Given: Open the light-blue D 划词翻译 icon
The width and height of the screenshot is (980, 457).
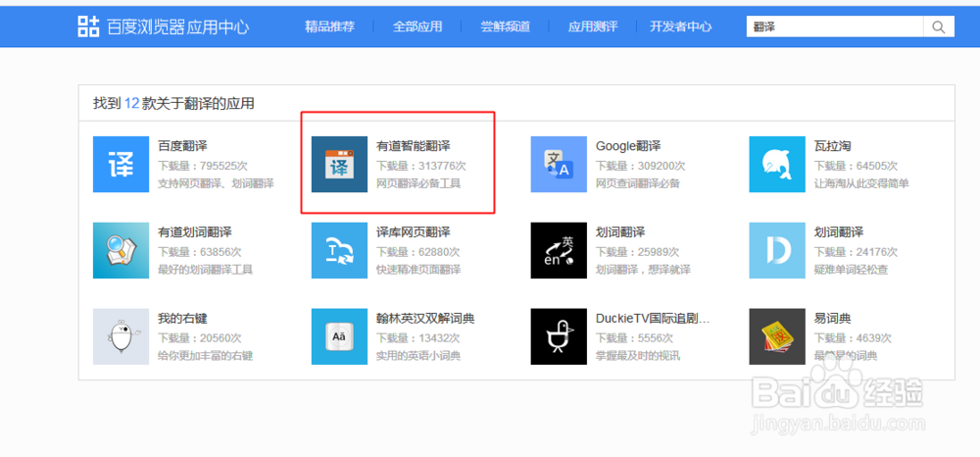Looking at the screenshot, I should 777,251.
